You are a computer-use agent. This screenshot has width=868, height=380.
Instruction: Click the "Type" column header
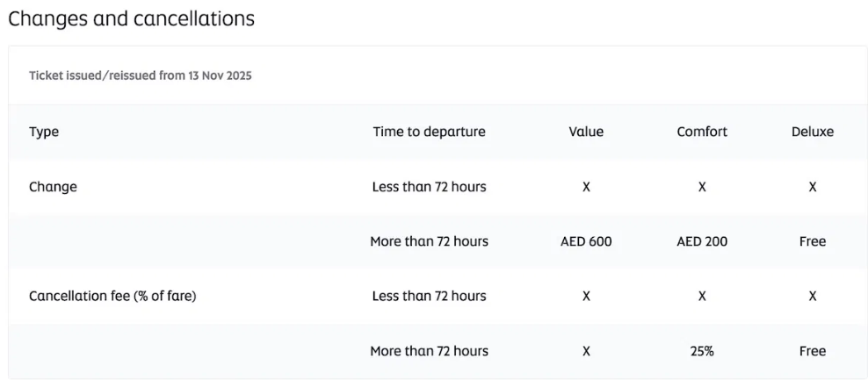pyautogui.click(x=44, y=132)
